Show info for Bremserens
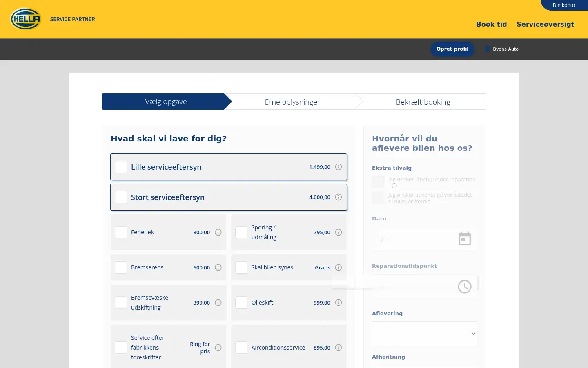The height and width of the screenshot is (368, 588). click(218, 267)
